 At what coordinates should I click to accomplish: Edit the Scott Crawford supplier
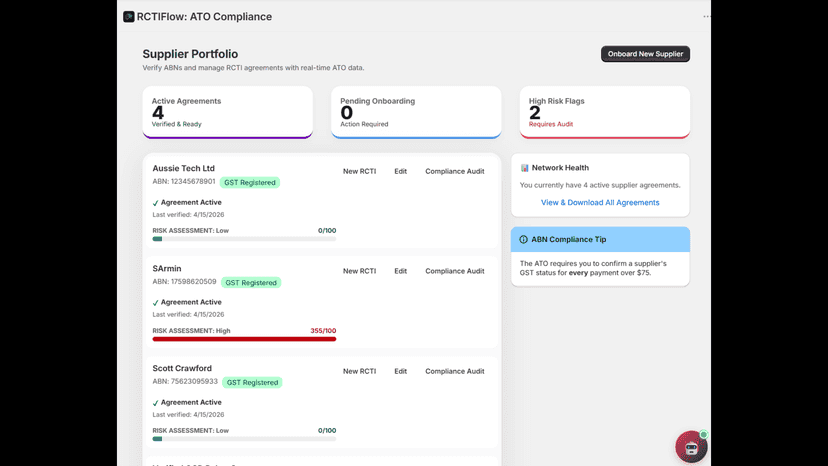pyautogui.click(x=400, y=371)
